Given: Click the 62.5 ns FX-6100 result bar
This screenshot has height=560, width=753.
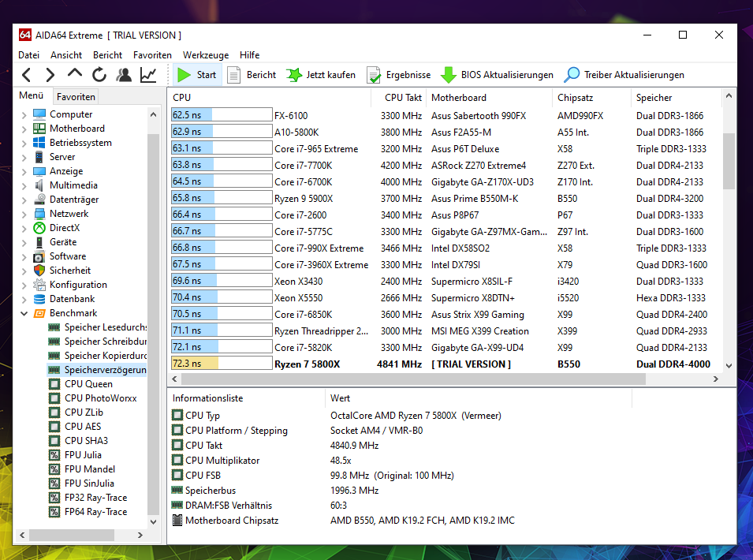Looking at the screenshot, I should [x=222, y=115].
